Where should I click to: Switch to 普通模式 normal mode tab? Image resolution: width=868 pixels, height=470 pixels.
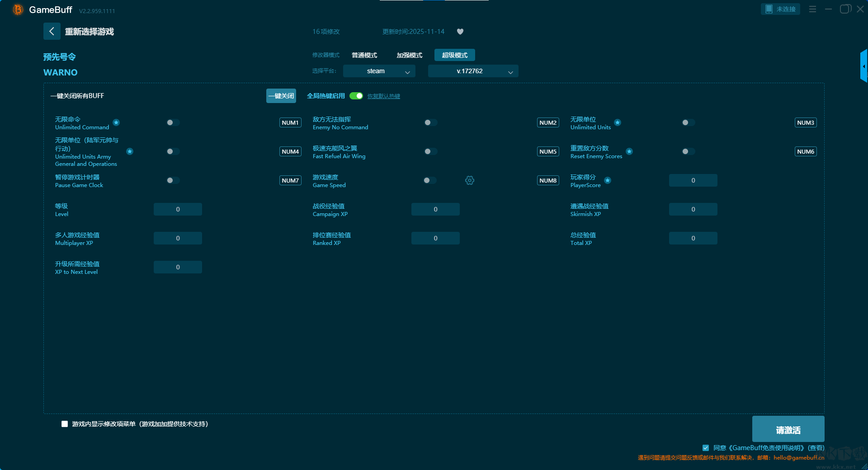click(364, 55)
